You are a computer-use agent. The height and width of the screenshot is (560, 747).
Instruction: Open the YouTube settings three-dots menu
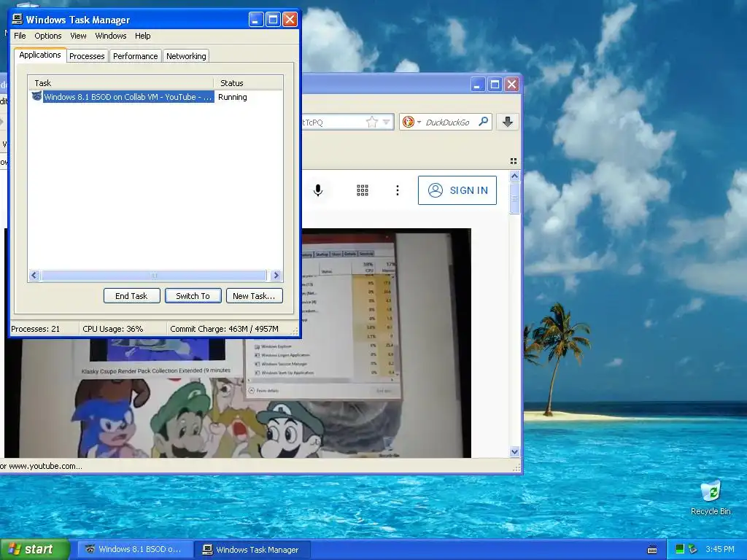(398, 190)
